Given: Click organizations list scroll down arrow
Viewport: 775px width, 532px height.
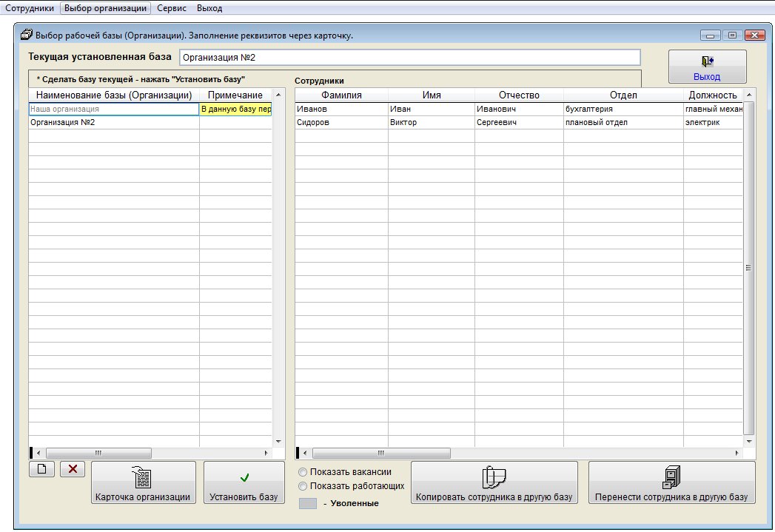Looking at the screenshot, I should (x=278, y=442).
